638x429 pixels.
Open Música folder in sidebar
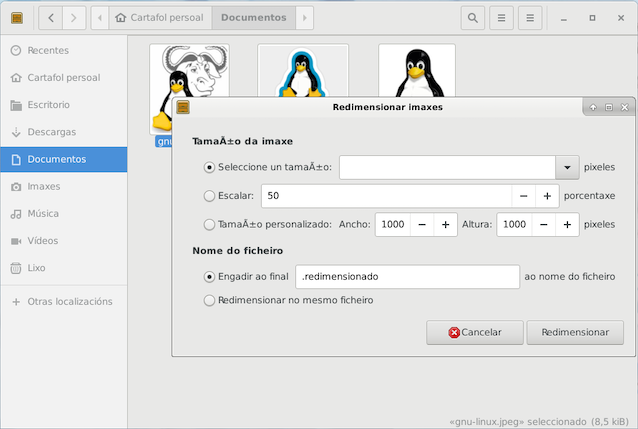point(43,213)
